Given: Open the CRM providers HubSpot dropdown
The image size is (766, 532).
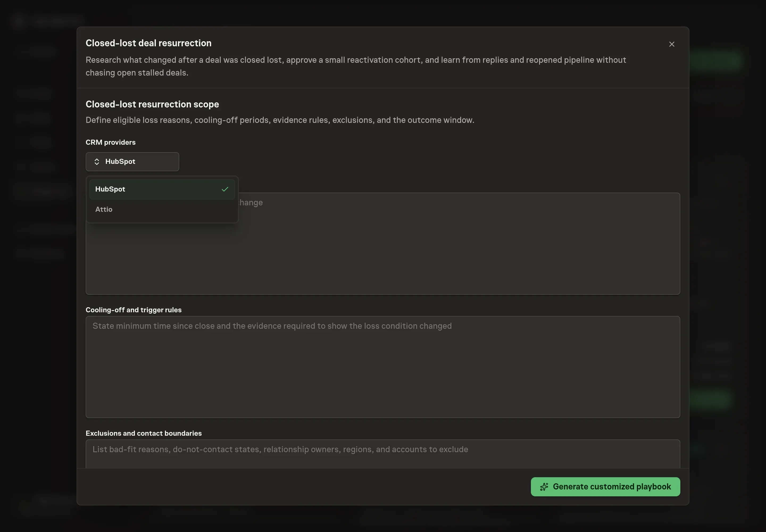Looking at the screenshot, I should [x=132, y=162].
